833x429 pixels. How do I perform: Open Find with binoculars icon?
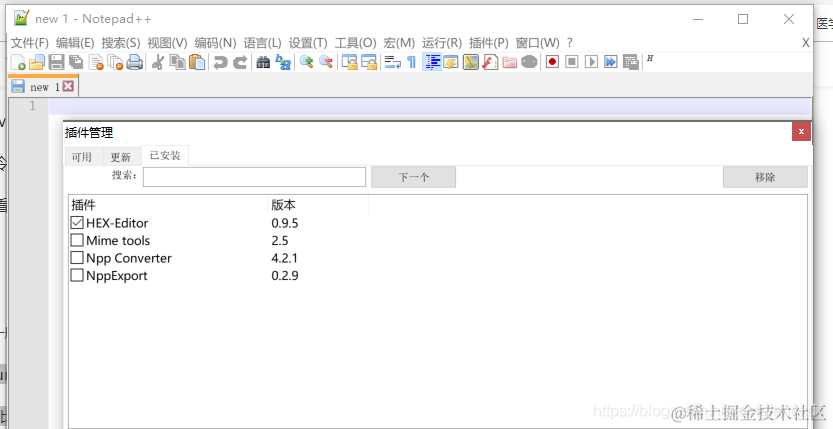point(263,62)
